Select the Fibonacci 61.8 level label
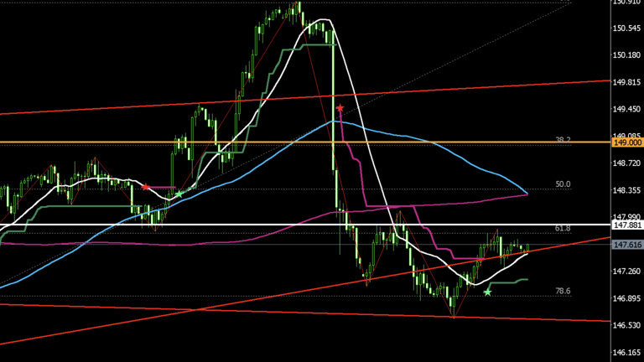 pos(563,228)
